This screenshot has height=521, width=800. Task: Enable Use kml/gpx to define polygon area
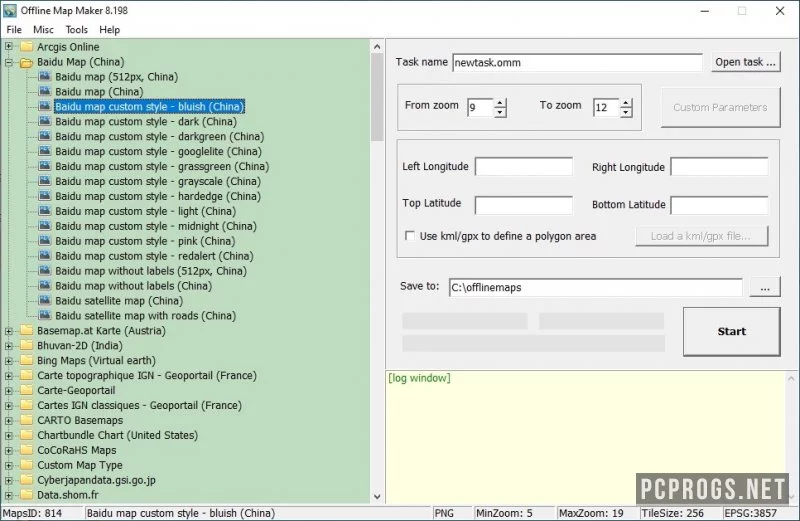click(x=410, y=236)
